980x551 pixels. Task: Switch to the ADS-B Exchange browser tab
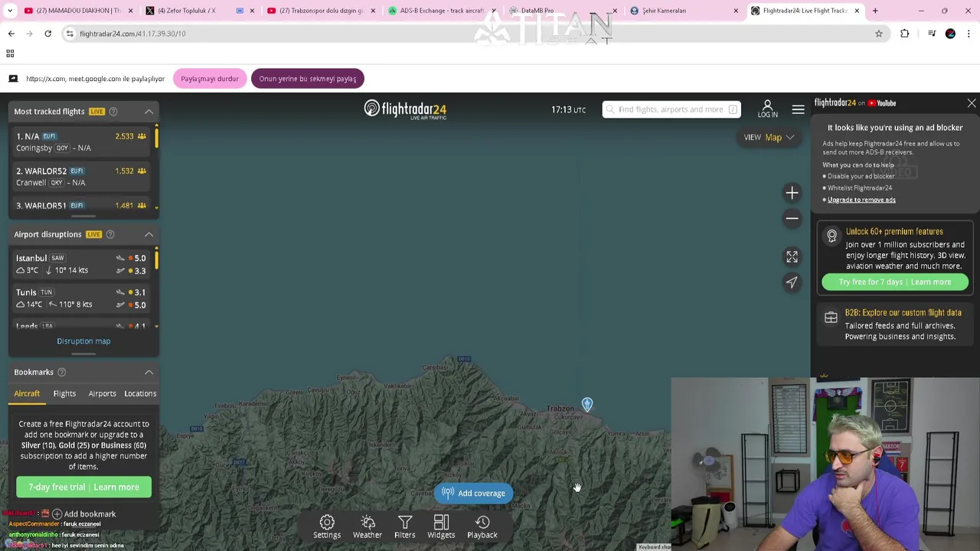[x=442, y=11]
